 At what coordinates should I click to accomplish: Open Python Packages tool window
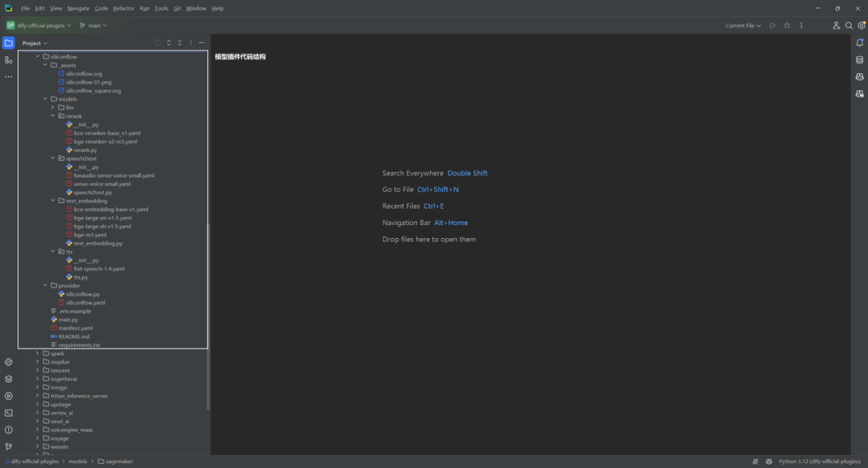tap(8, 362)
